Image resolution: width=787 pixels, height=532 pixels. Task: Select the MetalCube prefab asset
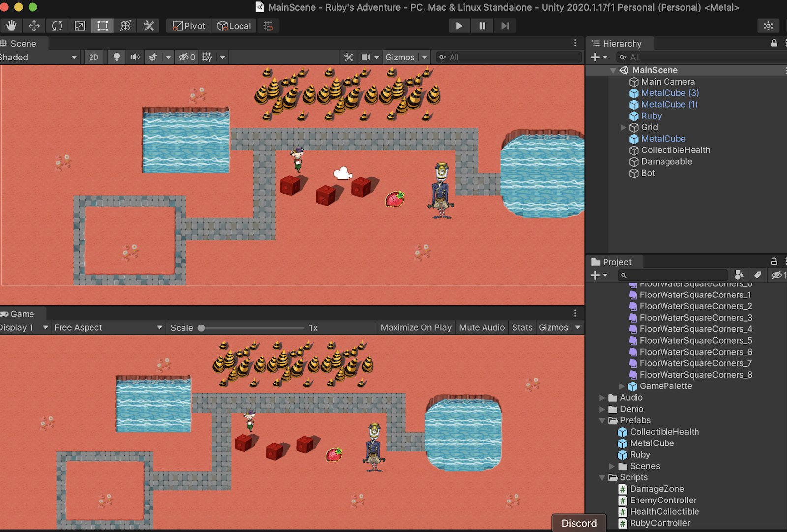tap(652, 443)
